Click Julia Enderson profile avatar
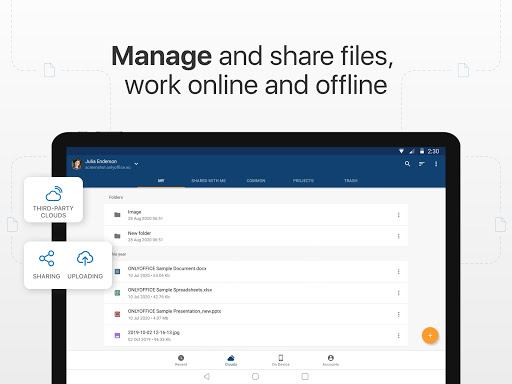This screenshot has width=512, height=384. 77,164
